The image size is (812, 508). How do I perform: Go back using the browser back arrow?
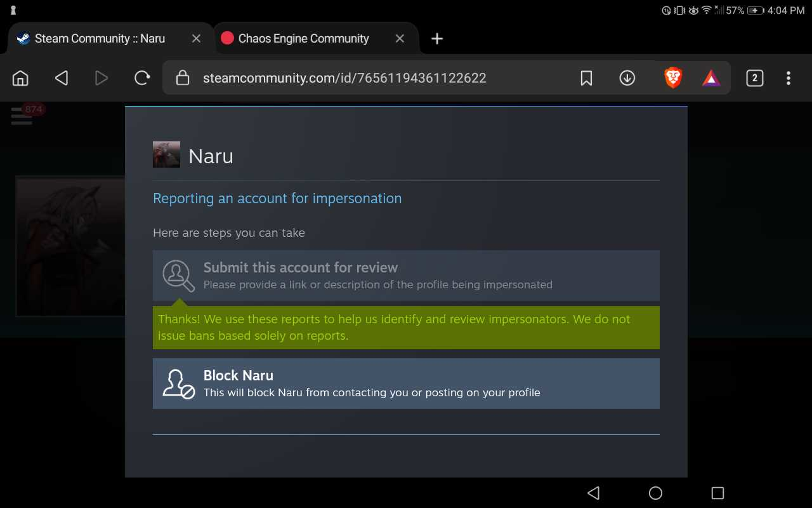[x=61, y=78]
